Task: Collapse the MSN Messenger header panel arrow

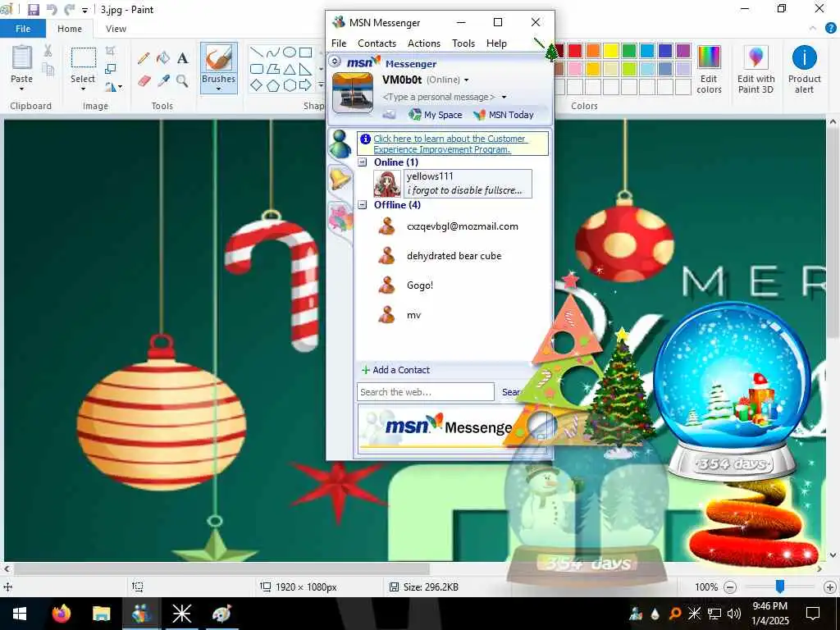Action: pos(336,61)
